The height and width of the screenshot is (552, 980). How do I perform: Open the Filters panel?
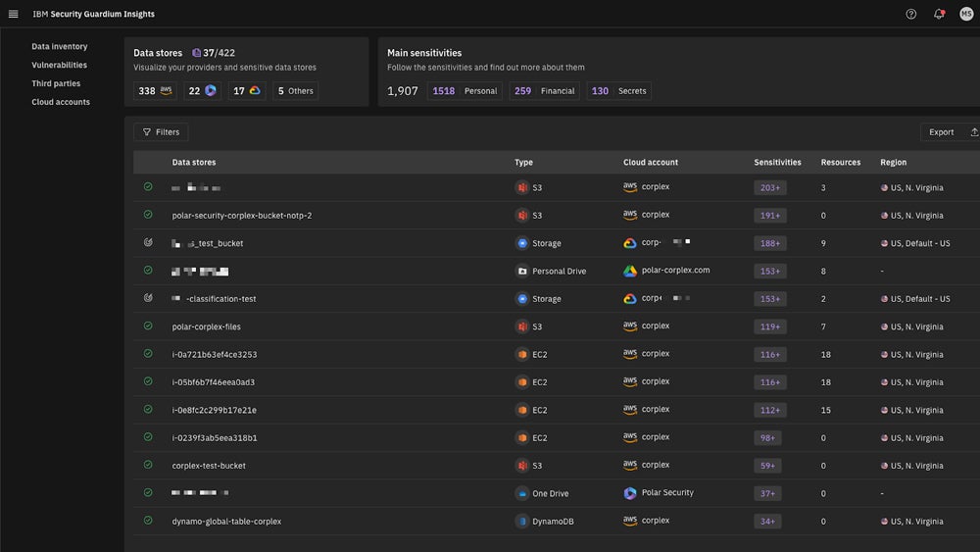(x=161, y=132)
